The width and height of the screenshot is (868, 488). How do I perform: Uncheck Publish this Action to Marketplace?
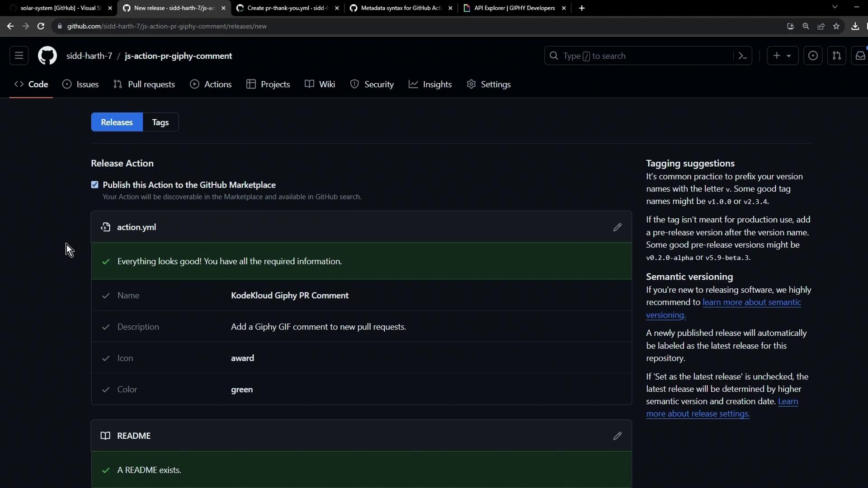[x=94, y=185]
